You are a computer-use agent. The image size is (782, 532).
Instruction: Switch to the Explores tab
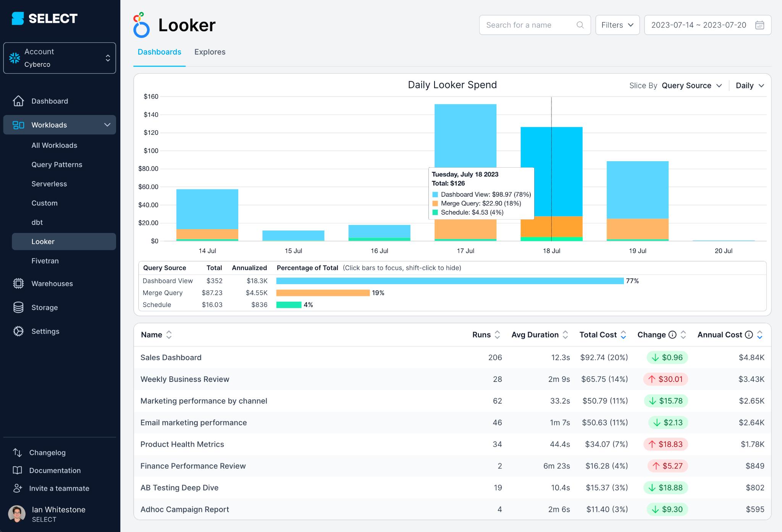tap(210, 52)
